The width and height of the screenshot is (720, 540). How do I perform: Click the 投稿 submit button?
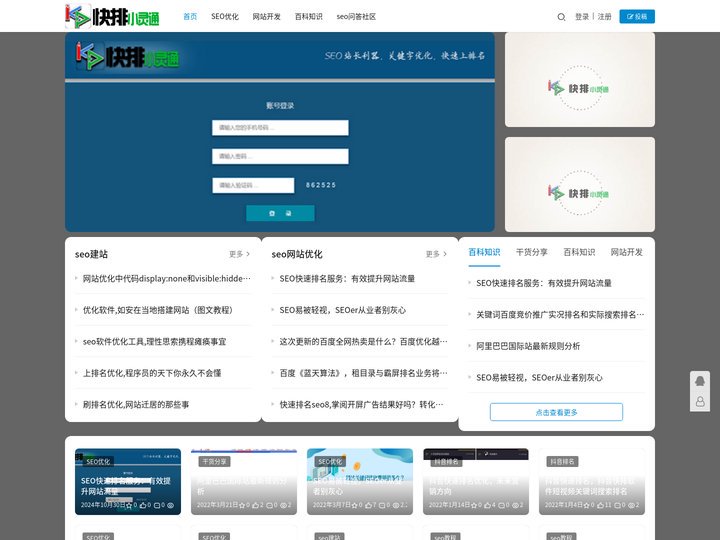(637, 17)
